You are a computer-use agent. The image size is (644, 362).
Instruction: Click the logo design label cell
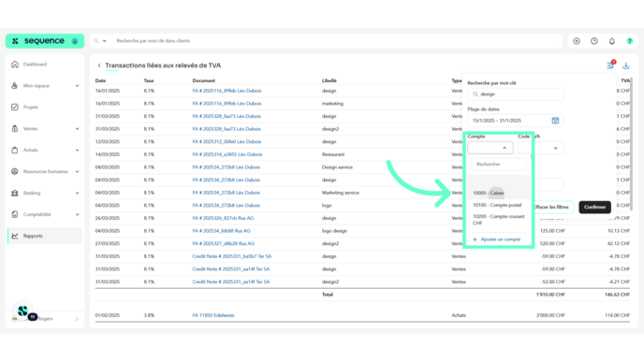(334, 231)
